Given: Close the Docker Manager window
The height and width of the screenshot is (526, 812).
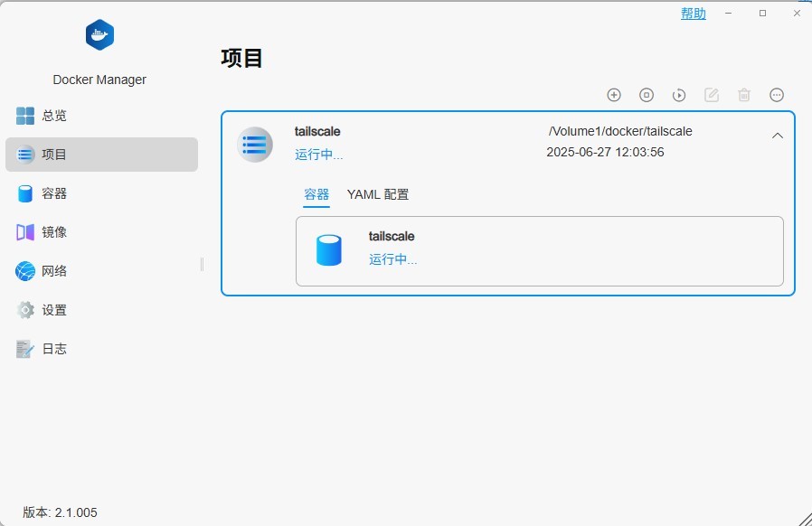Looking at the screenshot, I should pyautogui.click(x=797, y=13).
